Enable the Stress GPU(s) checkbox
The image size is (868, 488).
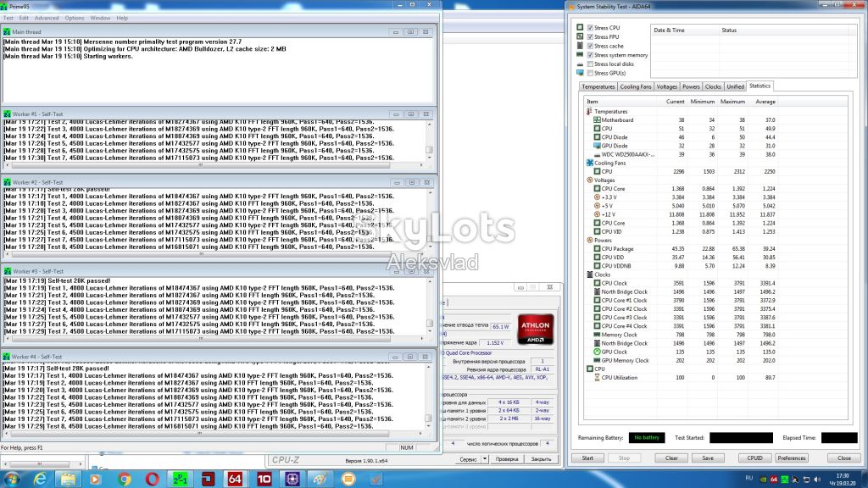pyautogui.click(x=590, y=73)
